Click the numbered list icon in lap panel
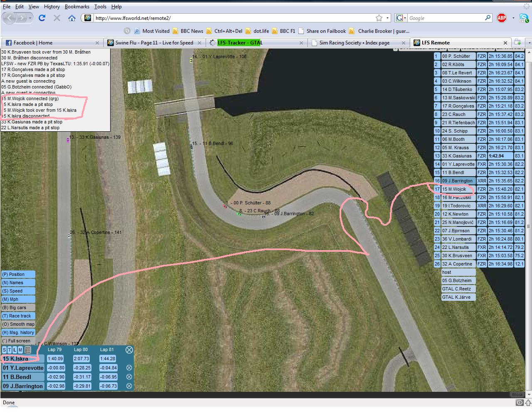 28,350
